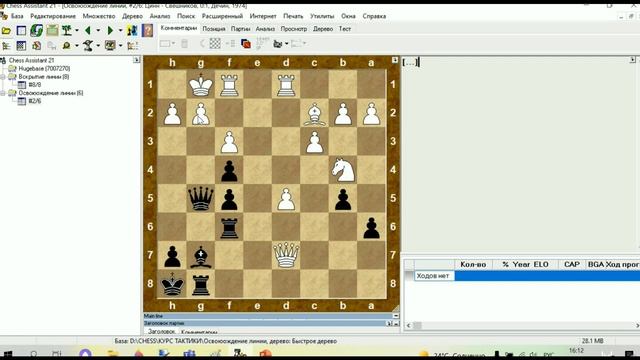640x360 pixels.
Task: Click the white knight on b4
Action: coord(343,170)
